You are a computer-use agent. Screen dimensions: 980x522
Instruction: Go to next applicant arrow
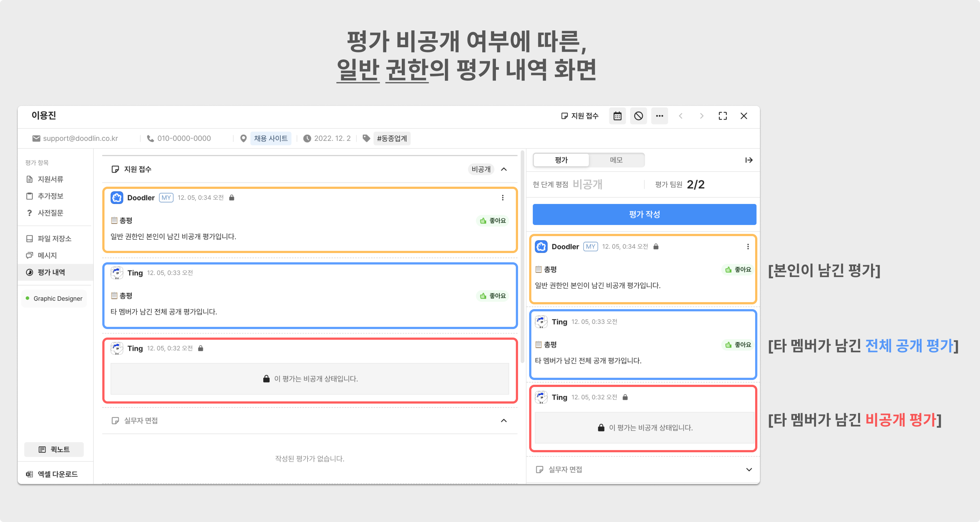(701, 116)
